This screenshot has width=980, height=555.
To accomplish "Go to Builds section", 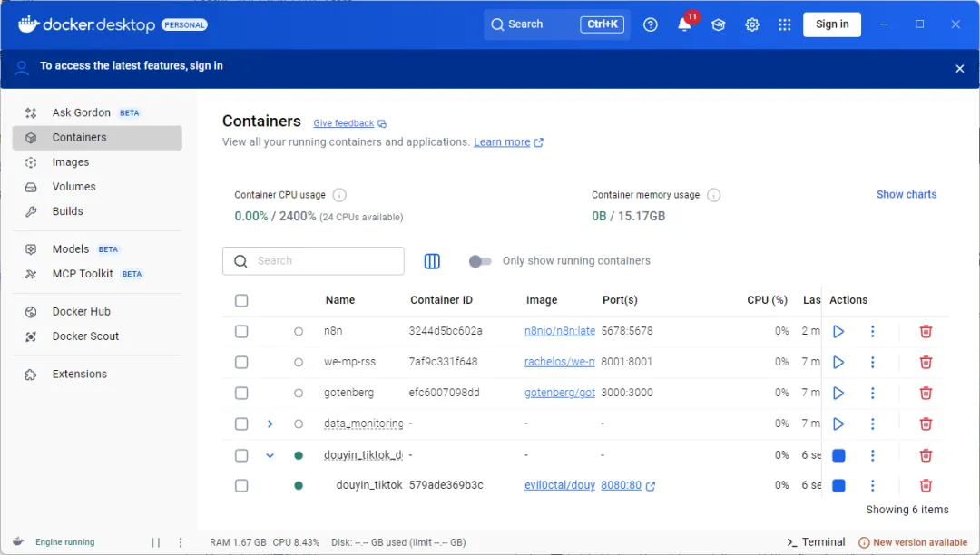I will pos(97,211).
